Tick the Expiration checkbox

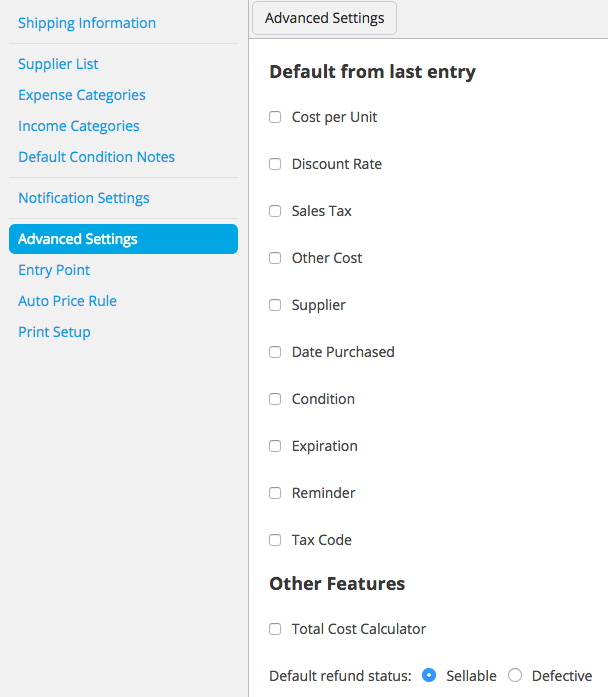pyautogui.click(x=275, y=446)
